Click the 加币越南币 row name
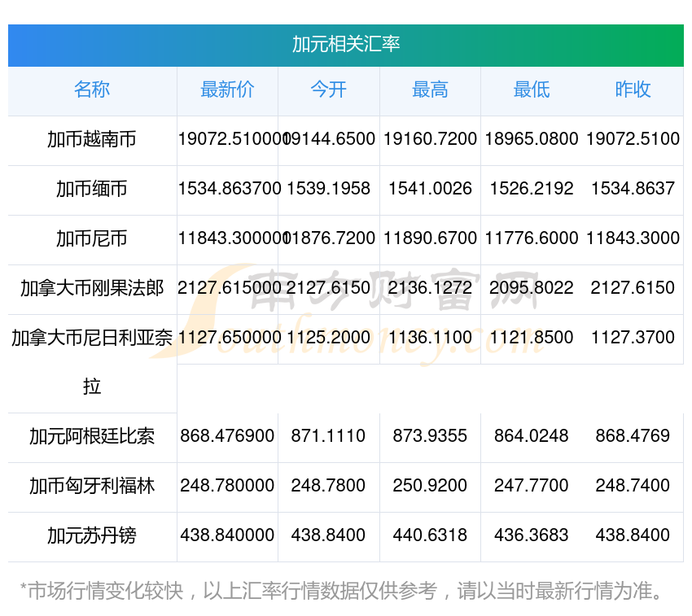The image size is (692, 616). point(92,139)
